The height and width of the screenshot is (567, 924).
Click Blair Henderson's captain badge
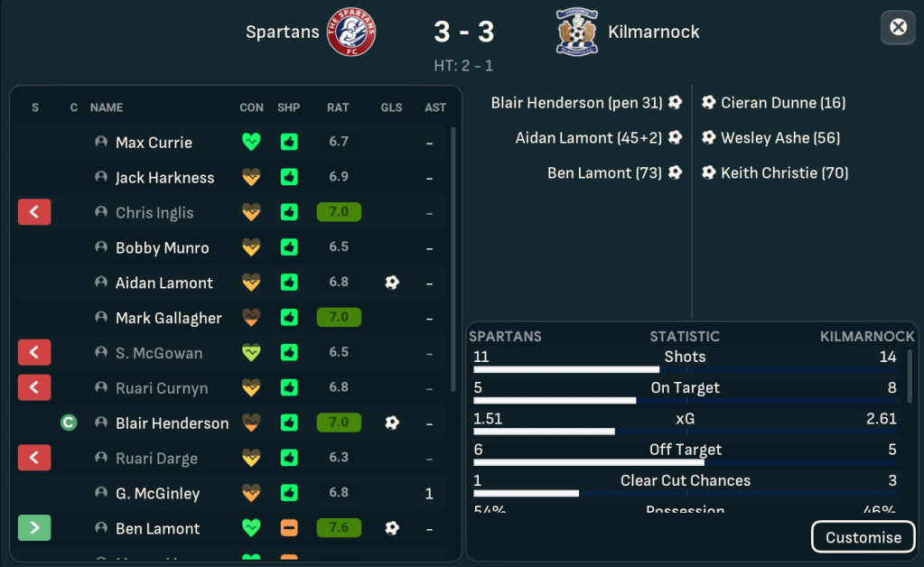68,423
